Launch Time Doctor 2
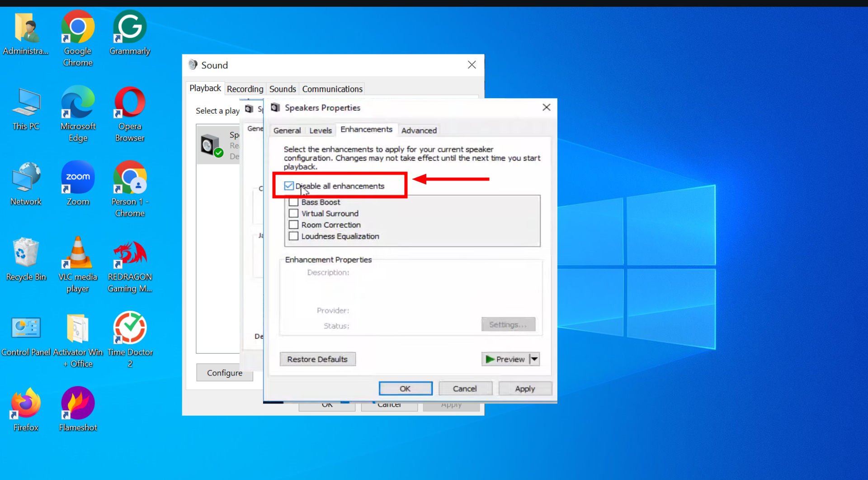This screenshot has height=480, width=868. pos(130,328)
